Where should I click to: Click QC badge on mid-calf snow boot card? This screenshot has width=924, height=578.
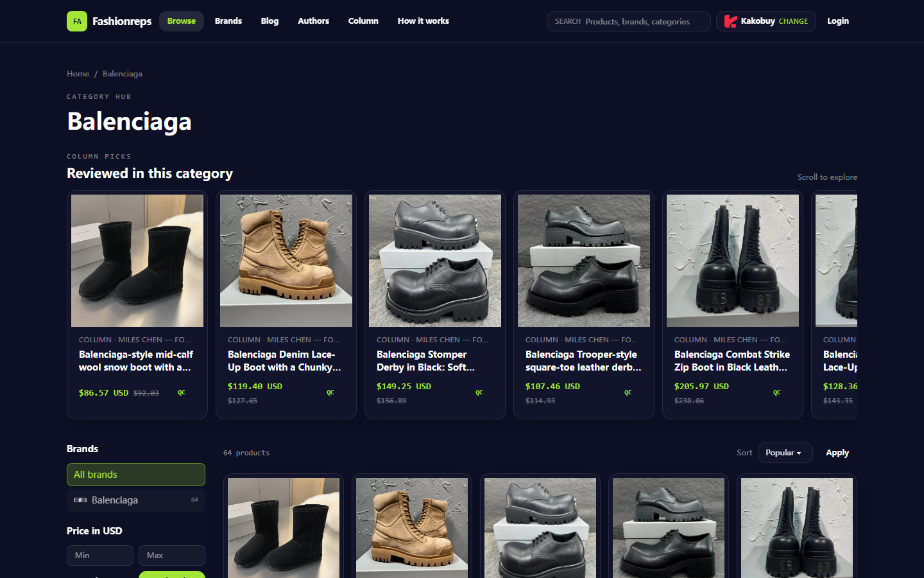pos(182,392)
